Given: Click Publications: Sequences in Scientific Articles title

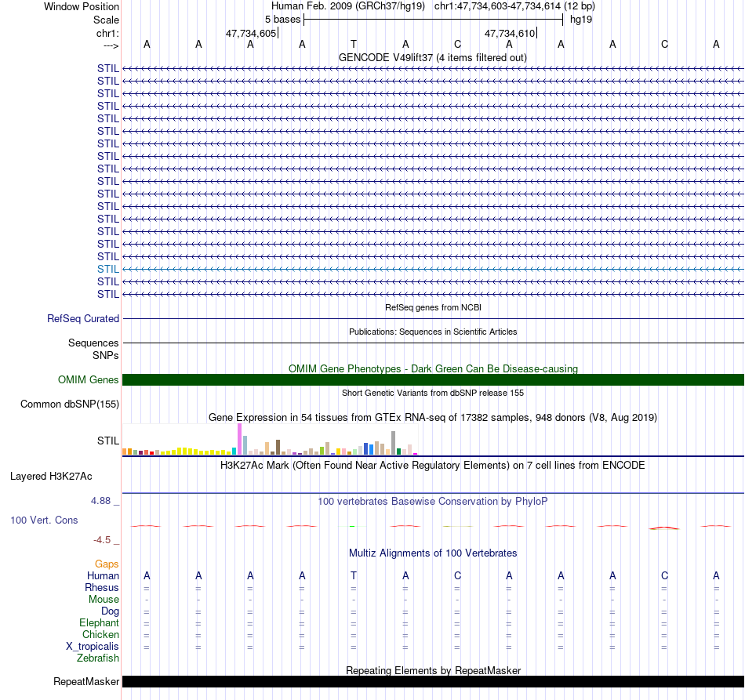Looking at the screenshot, I should click(433, 332).
